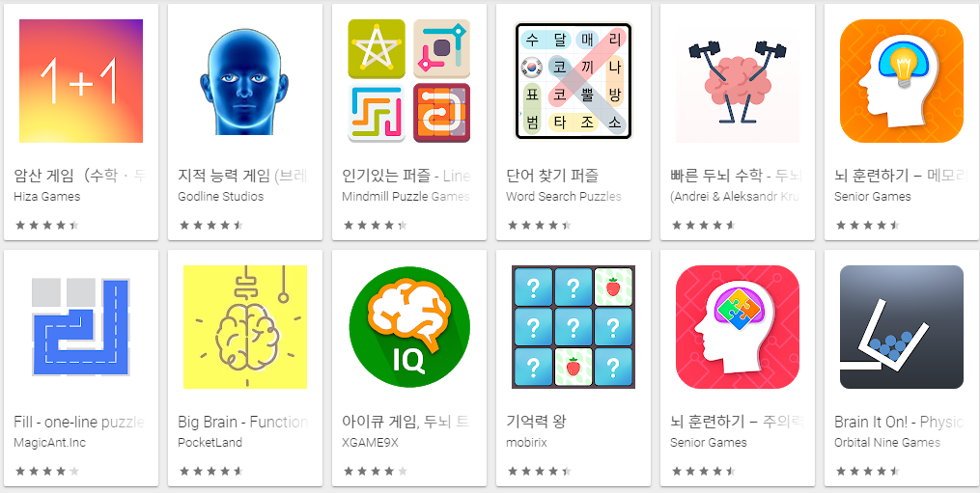Click the PocketLand developer name
Viewport: 980px width, 493px height.
(x=210, y=443)
